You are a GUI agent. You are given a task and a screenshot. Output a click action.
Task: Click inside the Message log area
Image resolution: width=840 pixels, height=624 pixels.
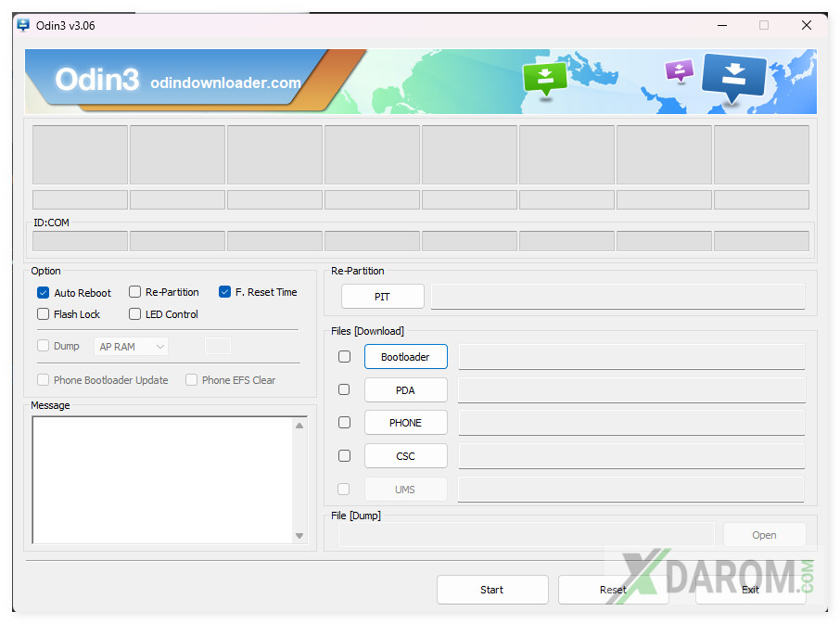pyautogui.click(x=162, y=479)
